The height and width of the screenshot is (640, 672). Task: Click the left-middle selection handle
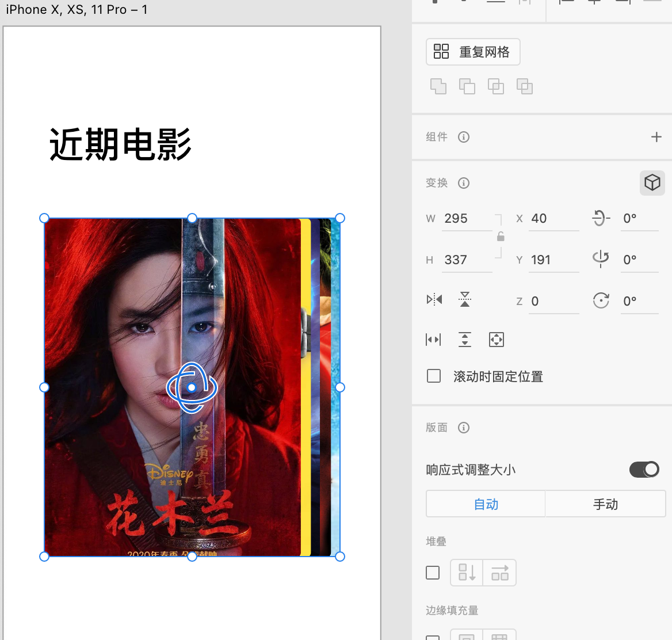click(x=44, y=387)
